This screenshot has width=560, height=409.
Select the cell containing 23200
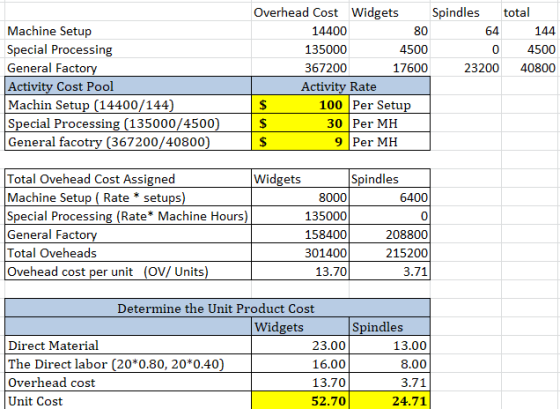coord(466,68)
